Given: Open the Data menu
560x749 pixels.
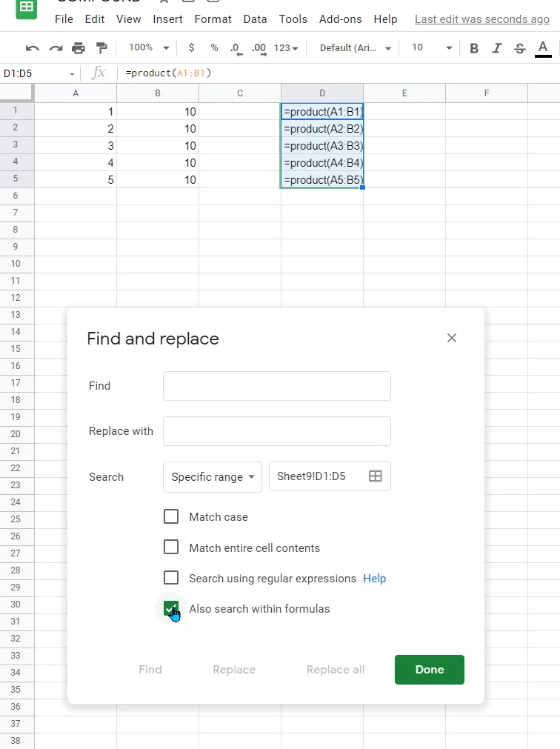Looking at the screenshot, I should tap(256, 19).
